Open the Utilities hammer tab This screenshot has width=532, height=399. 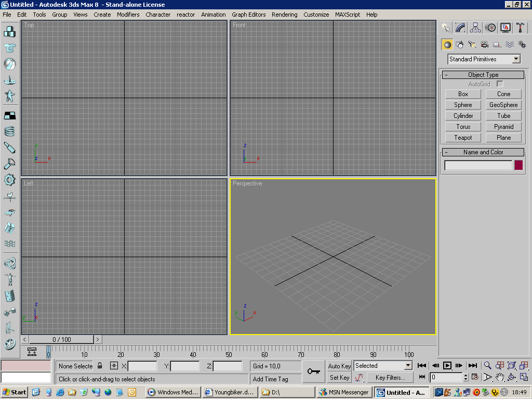click(x=520, y=28)
